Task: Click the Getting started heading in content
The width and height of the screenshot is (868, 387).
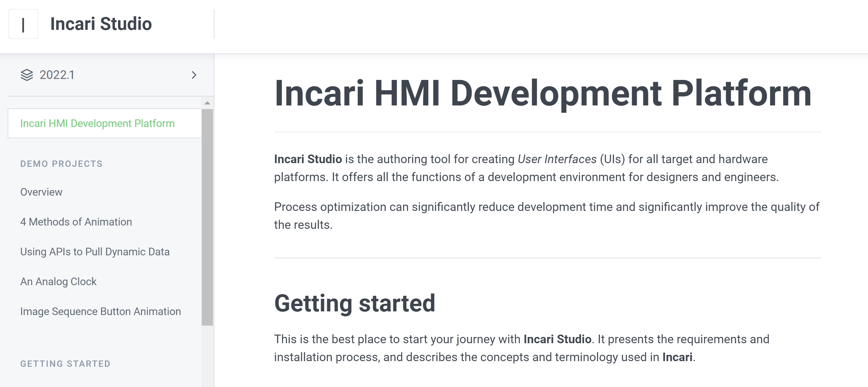Action: [354, 303]
